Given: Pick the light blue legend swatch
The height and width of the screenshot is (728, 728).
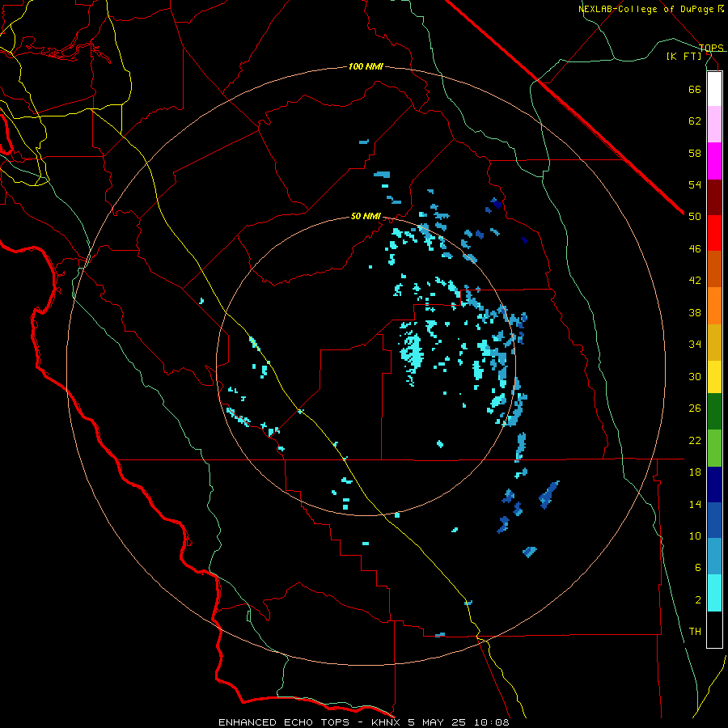Looking at the screenshot, I should [714, 557].
